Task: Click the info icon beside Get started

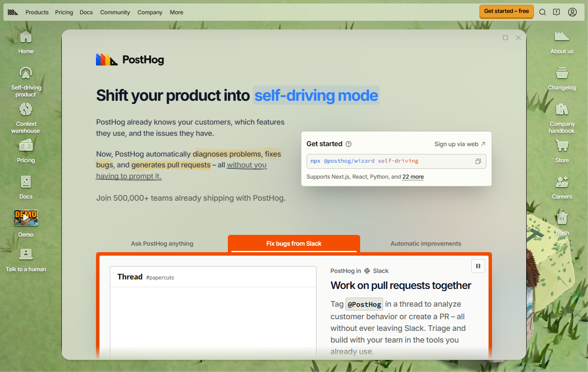Action: [348, 144]
